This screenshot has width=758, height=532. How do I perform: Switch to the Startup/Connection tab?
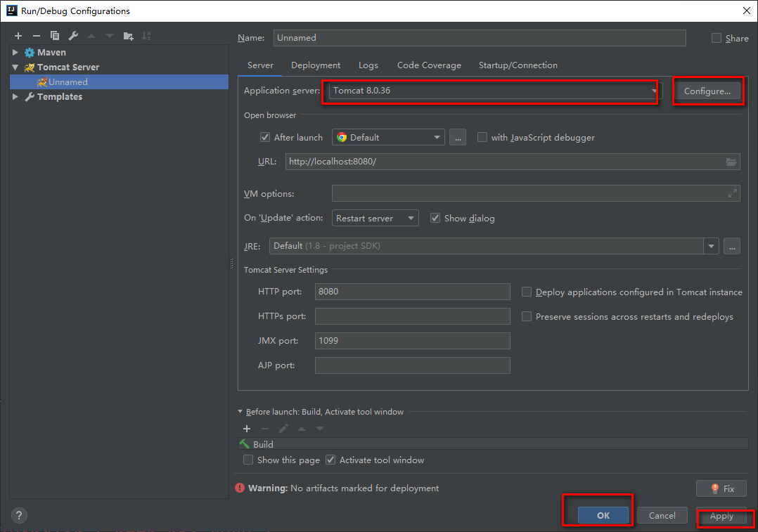click(518, 65)
